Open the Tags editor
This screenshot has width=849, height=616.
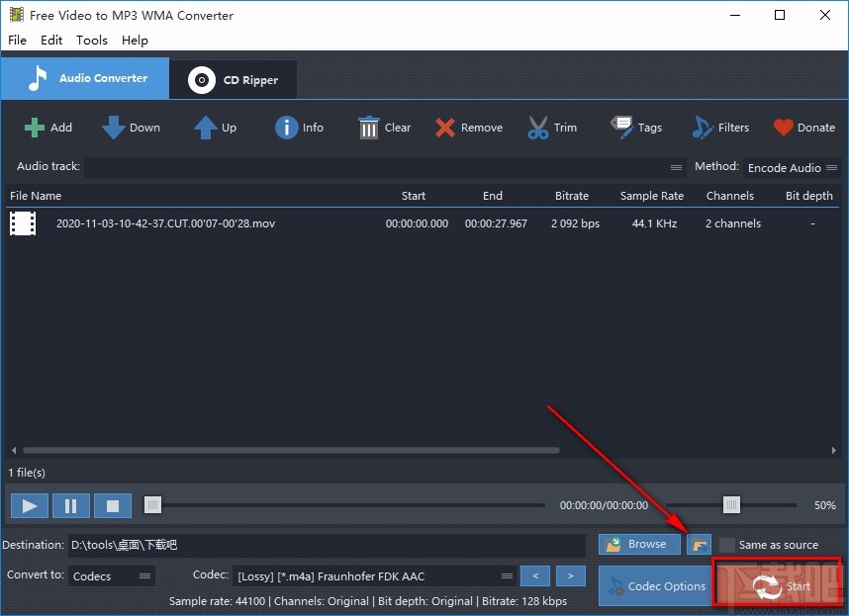636,128
